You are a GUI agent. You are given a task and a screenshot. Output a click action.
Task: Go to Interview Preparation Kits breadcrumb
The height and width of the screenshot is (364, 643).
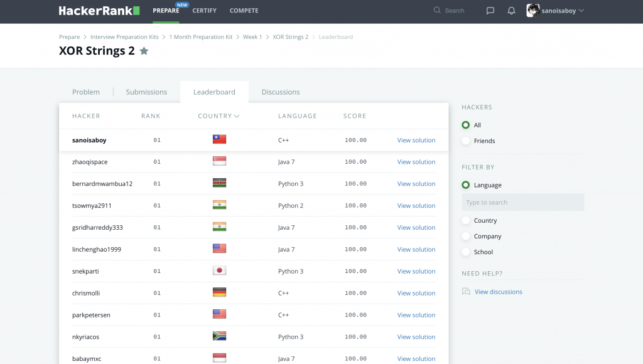coord(124,37)
